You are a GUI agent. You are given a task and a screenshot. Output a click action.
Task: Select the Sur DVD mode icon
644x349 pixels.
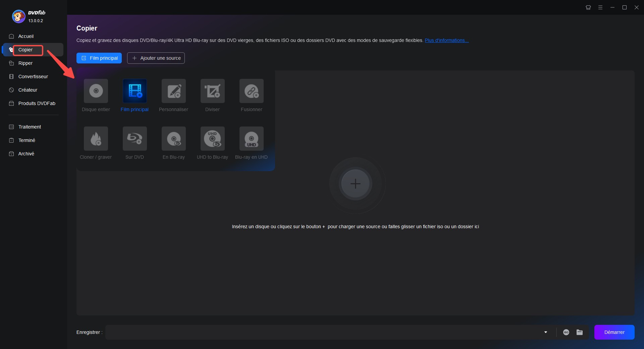pos(135,139)
